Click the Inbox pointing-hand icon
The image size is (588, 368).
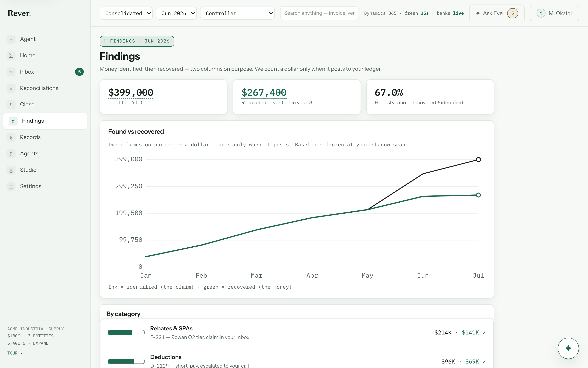(x=11, y=72)
